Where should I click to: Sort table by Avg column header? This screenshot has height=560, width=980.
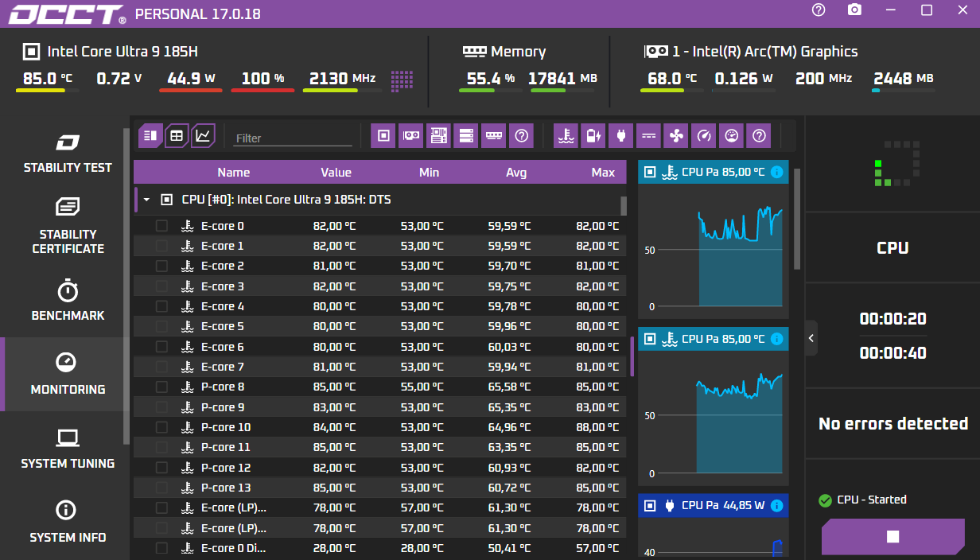(516, 172)
